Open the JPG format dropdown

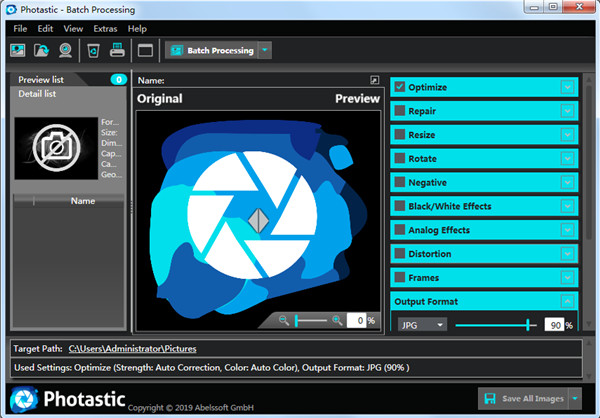(420, 325)
